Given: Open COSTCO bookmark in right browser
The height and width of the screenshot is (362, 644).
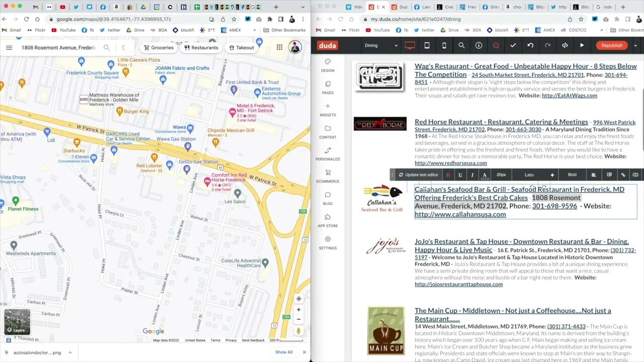Looking at the screenshot, I should tap(573, 30).
